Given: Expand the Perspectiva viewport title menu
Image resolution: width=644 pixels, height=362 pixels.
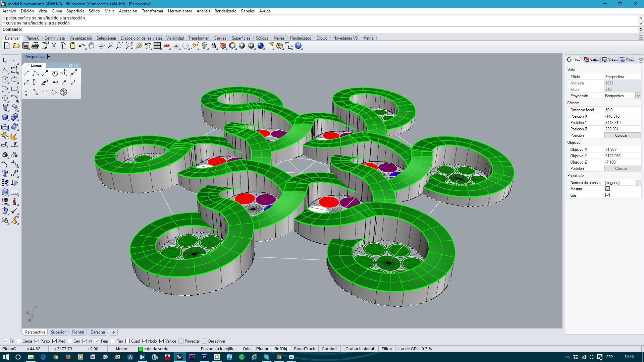Looking at the screenshot, I should point(49,57).
